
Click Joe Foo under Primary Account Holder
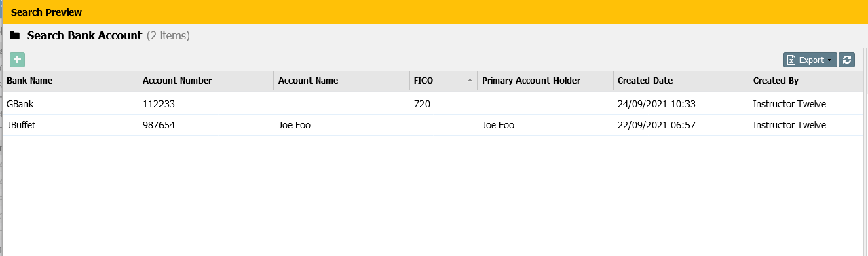(498, 125)
